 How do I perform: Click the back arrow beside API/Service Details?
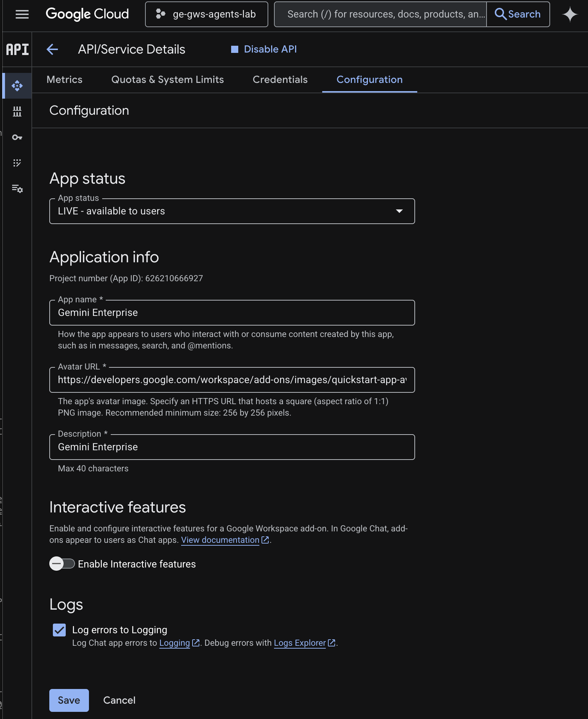pos(52,49)
